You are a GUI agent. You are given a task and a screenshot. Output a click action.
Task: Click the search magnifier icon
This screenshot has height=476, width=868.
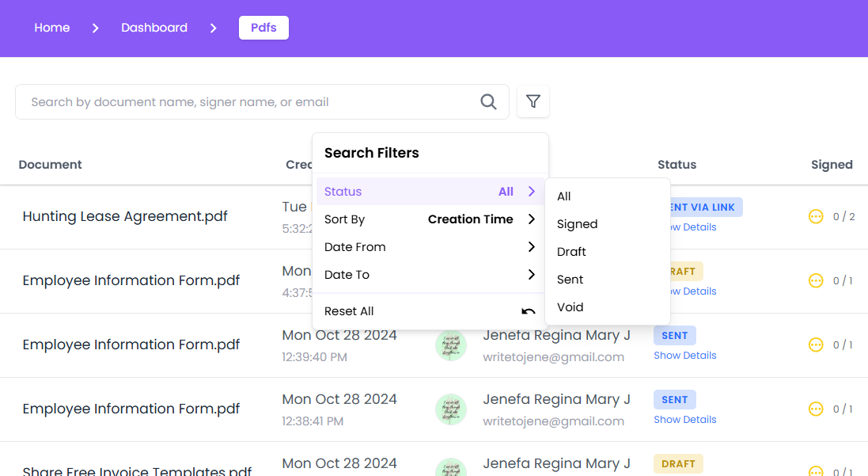[488, 101]
